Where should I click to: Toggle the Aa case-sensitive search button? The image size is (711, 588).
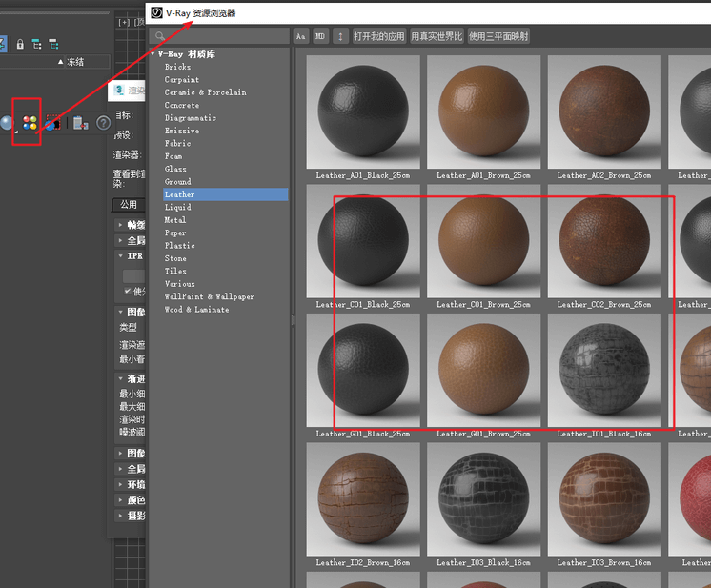coord(300,36)
